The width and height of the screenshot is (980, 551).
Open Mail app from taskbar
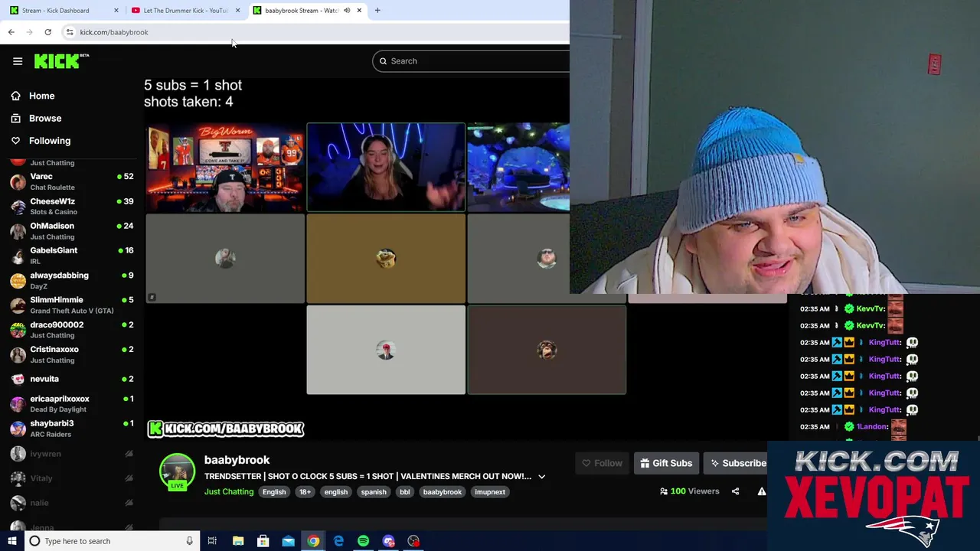point(288,541)
